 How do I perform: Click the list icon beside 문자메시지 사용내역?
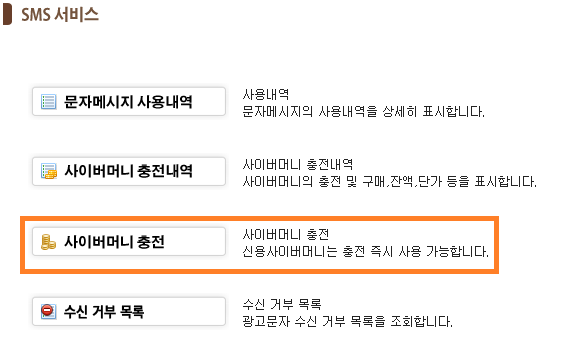pyautogui.click(x=49, y=102)
